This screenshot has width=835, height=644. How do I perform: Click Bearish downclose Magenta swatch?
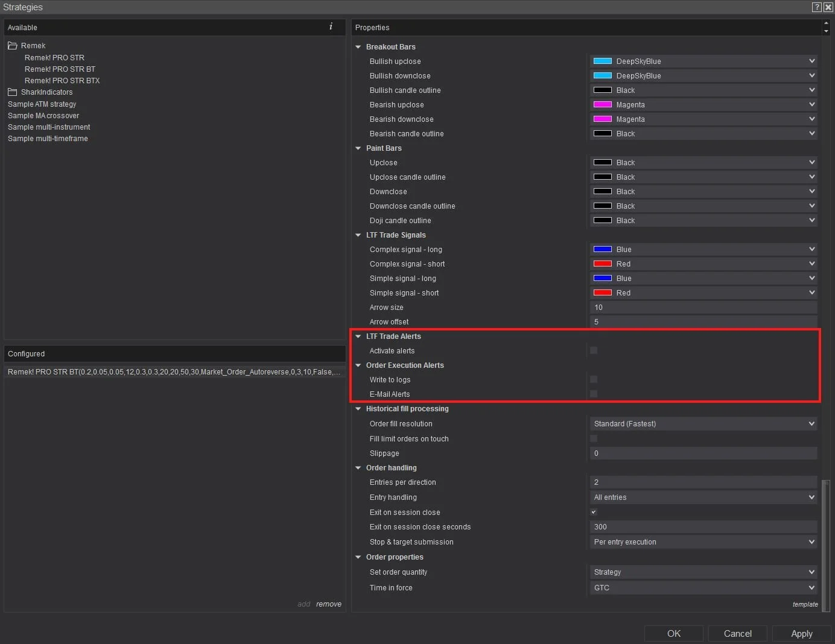(603, 119)
